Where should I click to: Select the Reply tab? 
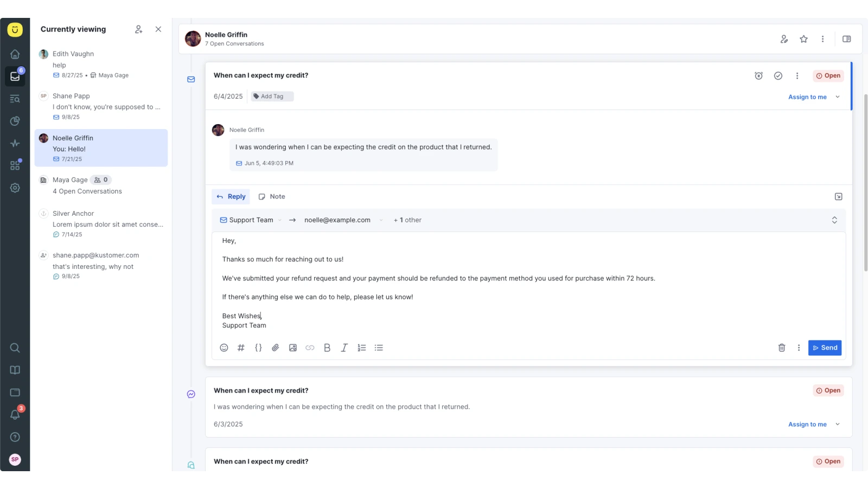coord(231,197)
